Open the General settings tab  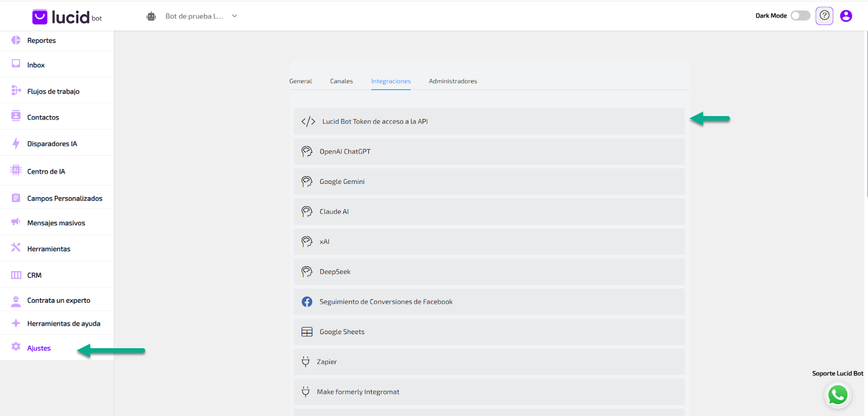click(301, 81)
